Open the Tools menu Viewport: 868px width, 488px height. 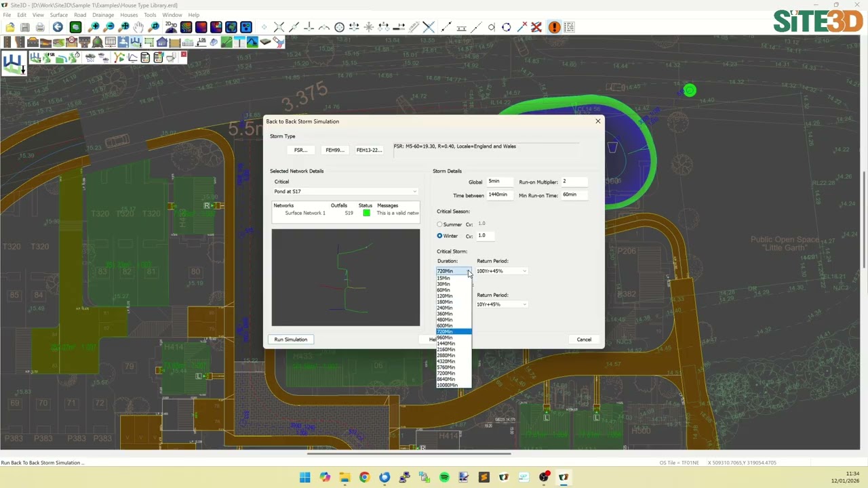click(150, 15)
